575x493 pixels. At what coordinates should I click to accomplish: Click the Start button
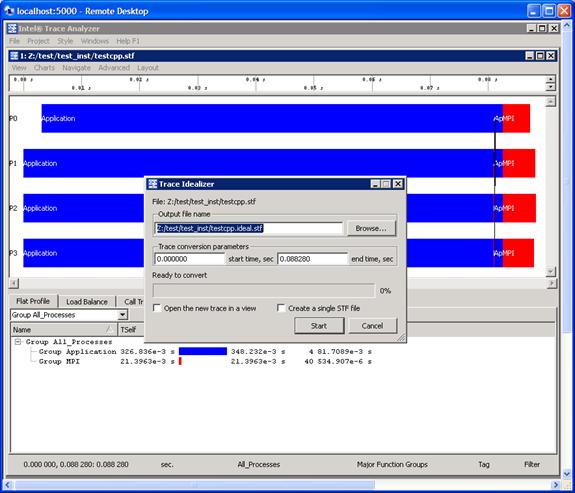pyautogui.click(x=319, y=326)
